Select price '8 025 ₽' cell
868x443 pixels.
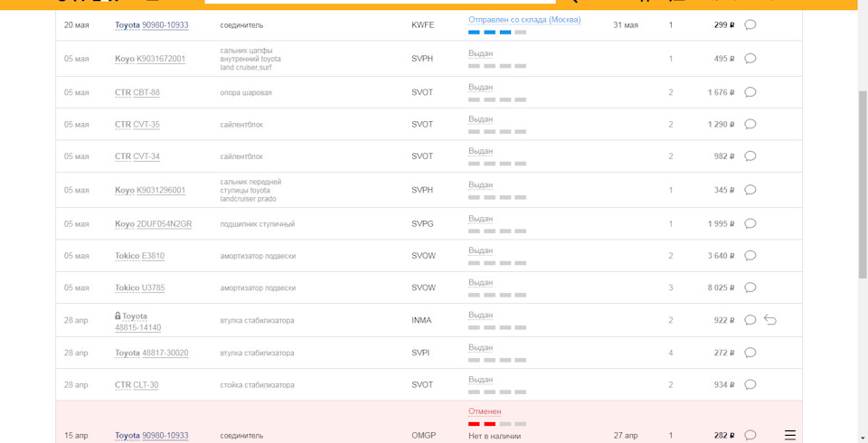(721, 287)
